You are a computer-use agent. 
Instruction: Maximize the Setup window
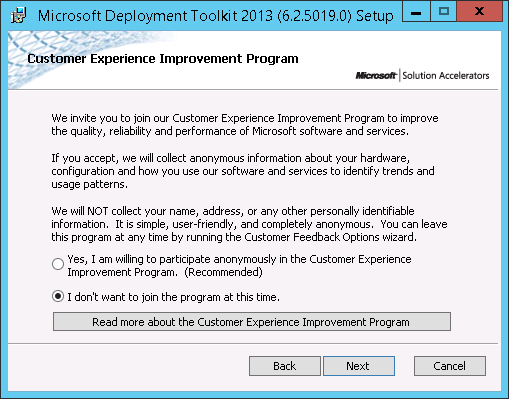click(x=444, y=11)
